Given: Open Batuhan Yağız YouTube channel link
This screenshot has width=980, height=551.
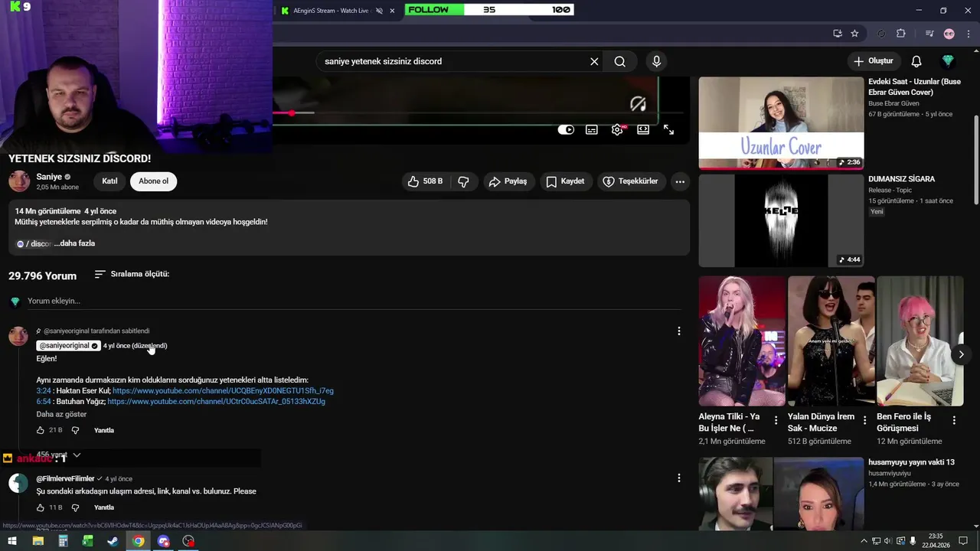Looking at the screenshot, I should pyautogui.click(x=216, y=402).
